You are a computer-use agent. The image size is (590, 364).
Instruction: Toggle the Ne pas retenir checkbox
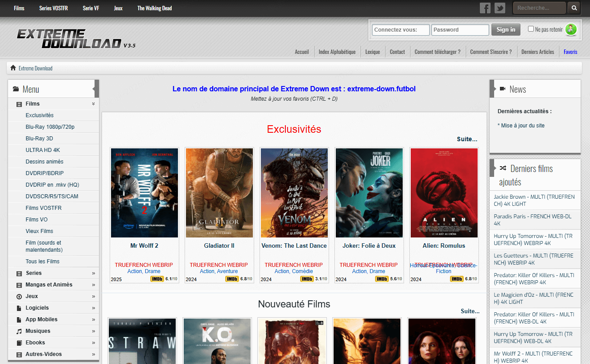[531, 29]
